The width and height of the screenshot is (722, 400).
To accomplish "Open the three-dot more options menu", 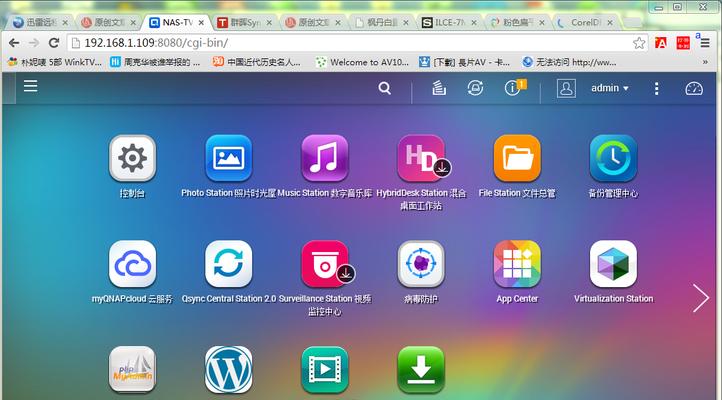I will pyautogui.click(x=657, y=88).
